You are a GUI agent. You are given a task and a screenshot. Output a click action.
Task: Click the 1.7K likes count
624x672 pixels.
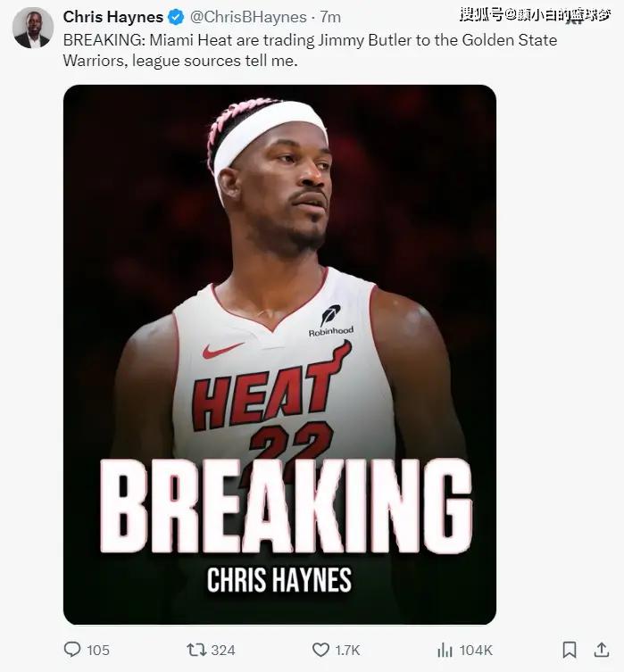[347, 651]
